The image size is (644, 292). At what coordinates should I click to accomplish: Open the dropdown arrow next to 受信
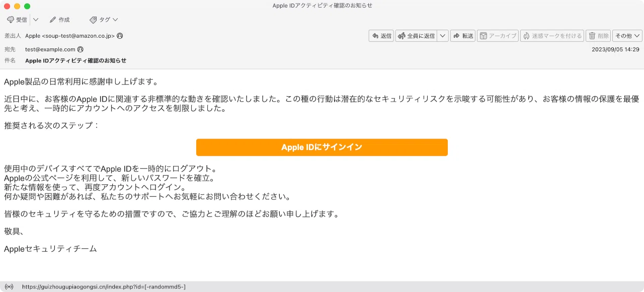pos(36,20)
